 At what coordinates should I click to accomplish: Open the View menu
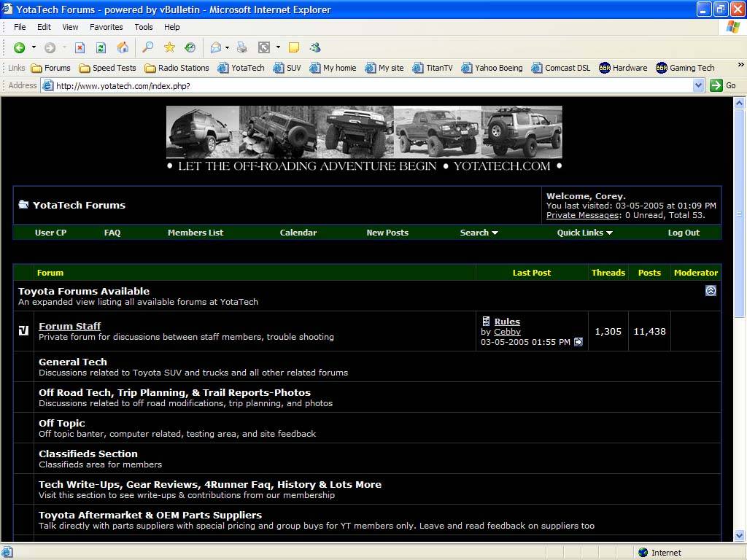[70, 27]
